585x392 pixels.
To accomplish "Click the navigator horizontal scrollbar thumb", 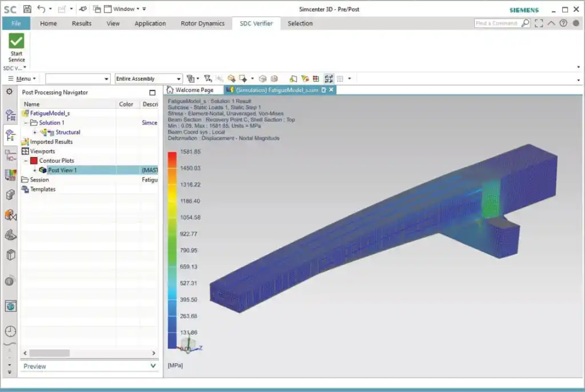I will click(49, 353).
